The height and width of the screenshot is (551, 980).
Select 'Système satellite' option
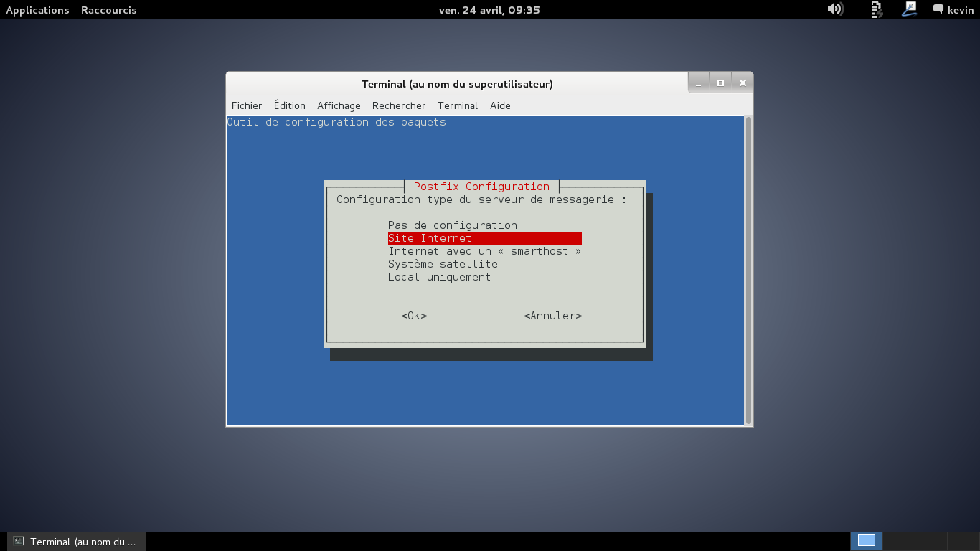(x=443, y=264)
